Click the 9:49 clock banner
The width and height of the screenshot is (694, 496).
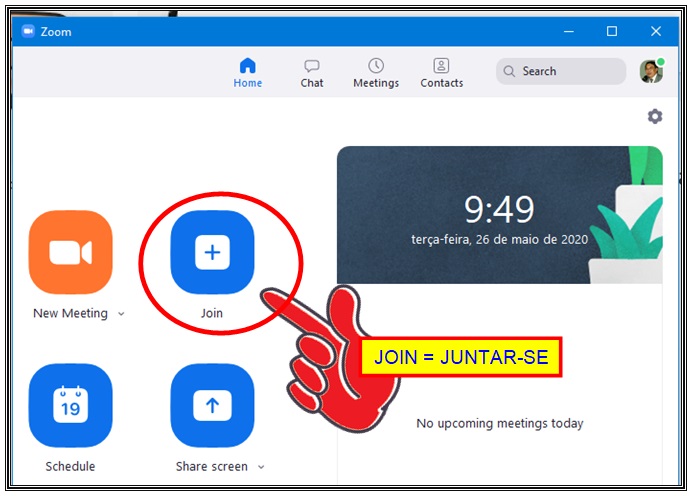[x=499, y=215]
